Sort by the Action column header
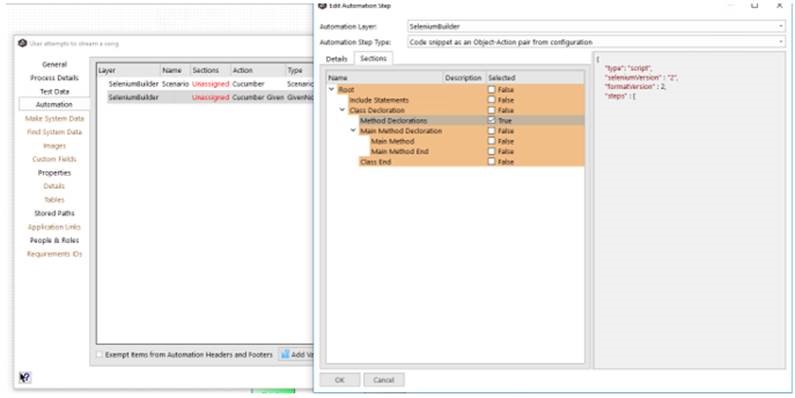 (258, 70)
